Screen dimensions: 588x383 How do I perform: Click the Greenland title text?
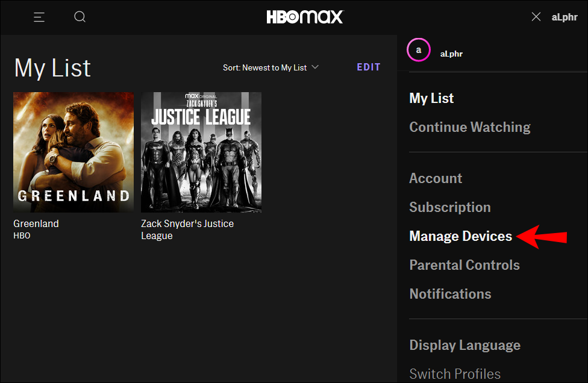36,224
